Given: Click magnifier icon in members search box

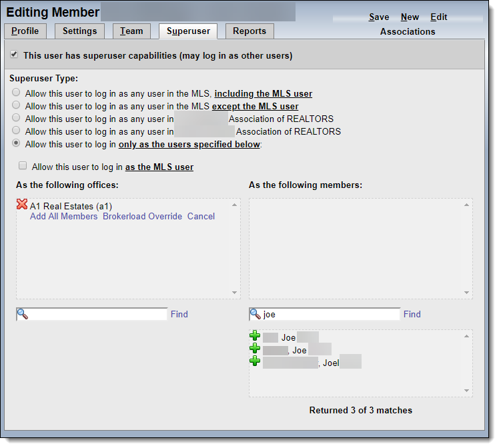Looking at the screenshot, I should (256, 314).
